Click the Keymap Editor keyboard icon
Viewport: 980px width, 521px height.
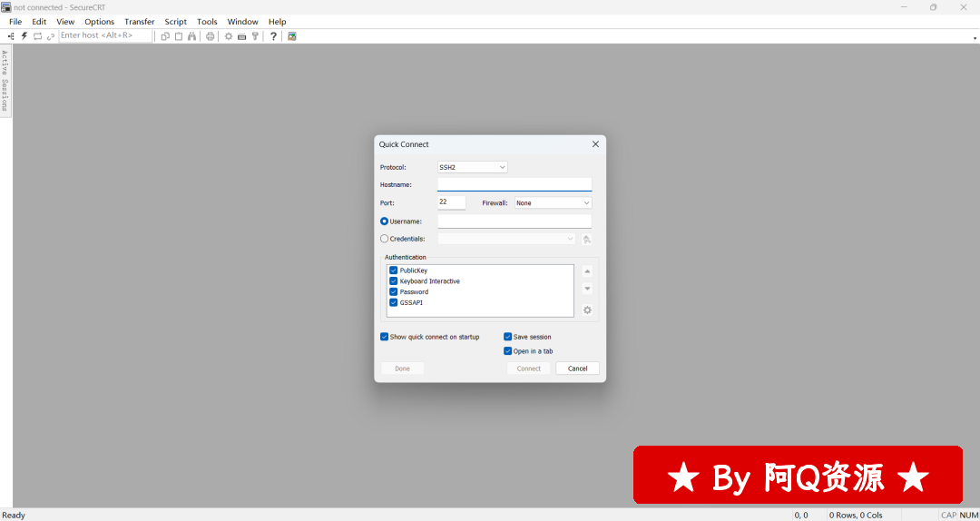coord(242,36)
